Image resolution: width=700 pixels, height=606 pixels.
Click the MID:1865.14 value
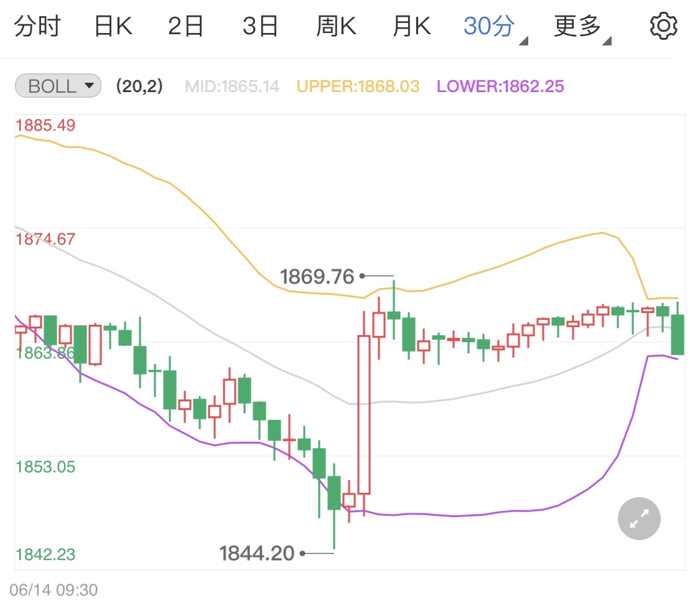pos(232,86)
